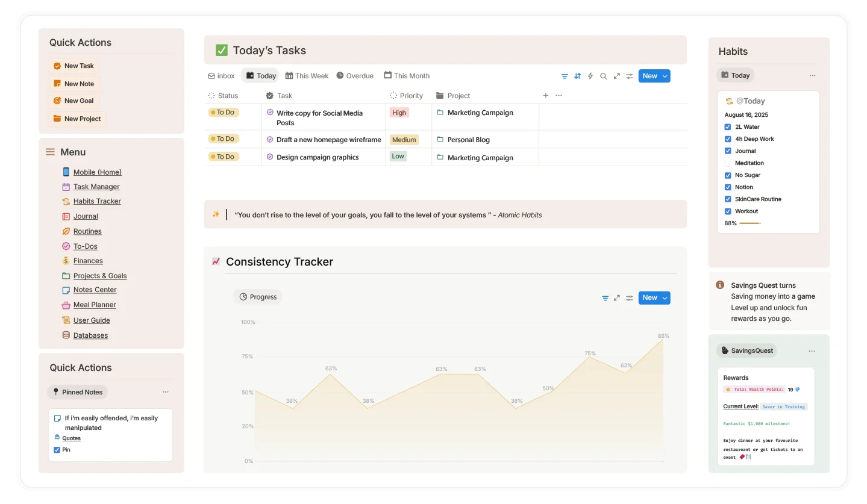The width and height of the screenshot is (867, 504).
Task: Click the check-circle icon beside Draft a new homepage wireframe
Action: click(270, 139)
